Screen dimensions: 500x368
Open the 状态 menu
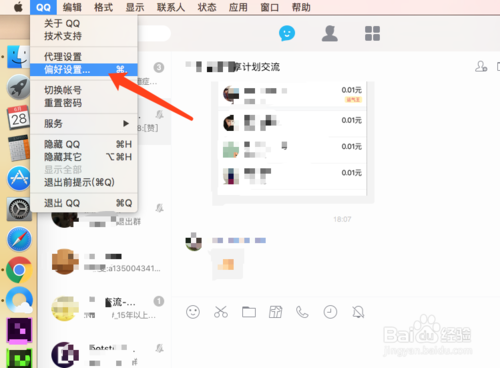(207, 7)
